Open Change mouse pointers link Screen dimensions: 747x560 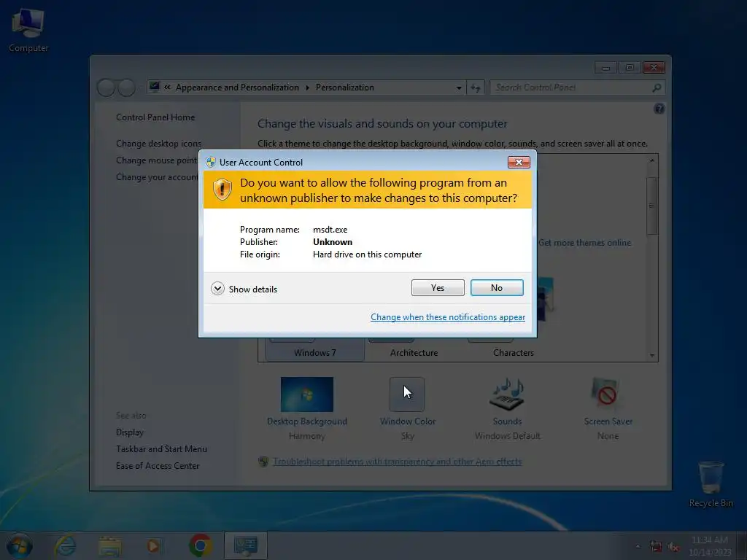click(157, 160)
